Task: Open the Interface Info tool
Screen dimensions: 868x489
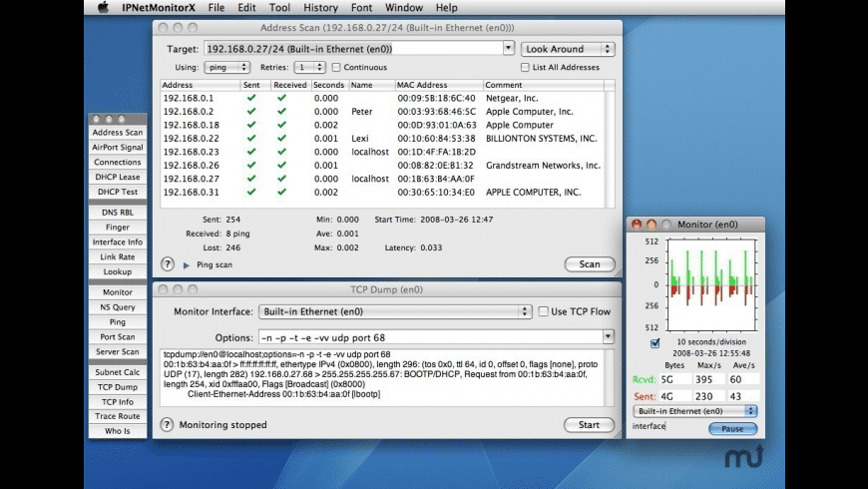Action: click(x=118, y=243)
